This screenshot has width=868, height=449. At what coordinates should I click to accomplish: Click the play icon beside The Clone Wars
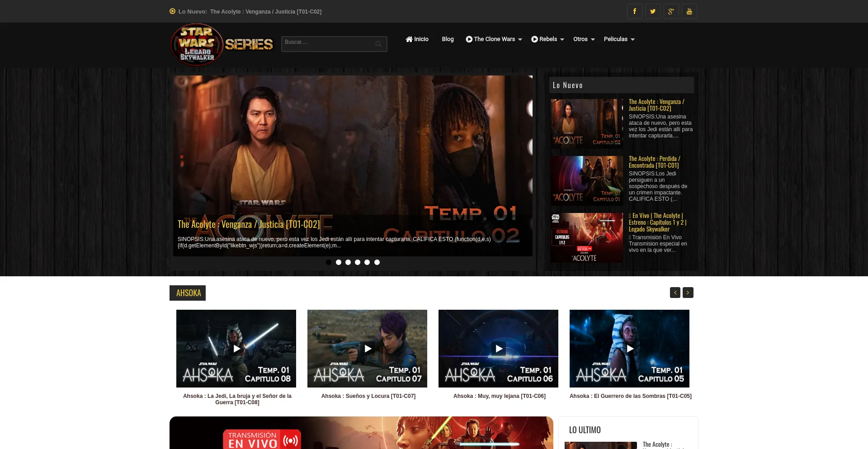point(469,39)
